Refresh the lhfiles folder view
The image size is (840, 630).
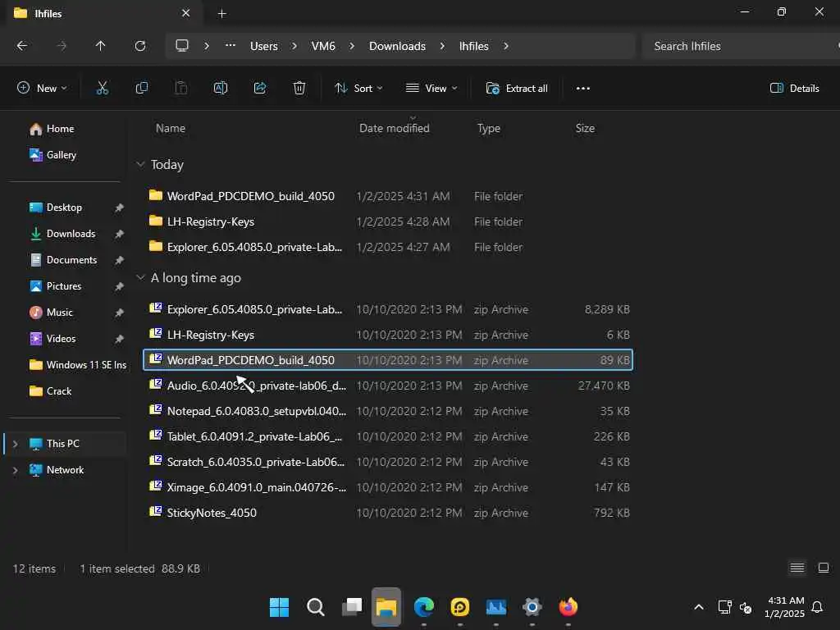(x=140, y=46)
